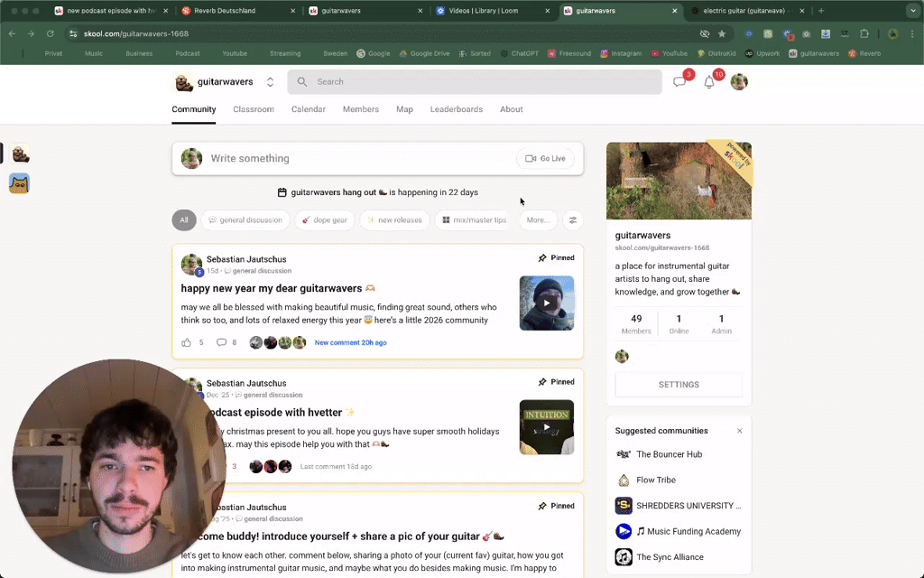Play the INTUITION podcast video thumbnail
924x578 pixels.
click(547, 427)
